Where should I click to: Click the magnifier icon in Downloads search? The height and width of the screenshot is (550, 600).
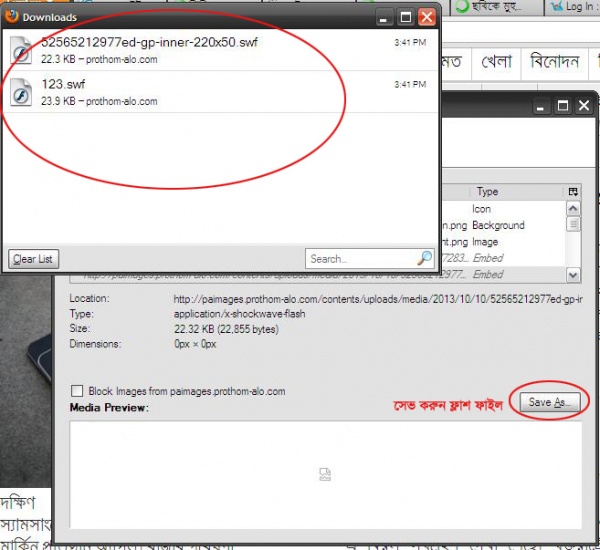point(425,258)
